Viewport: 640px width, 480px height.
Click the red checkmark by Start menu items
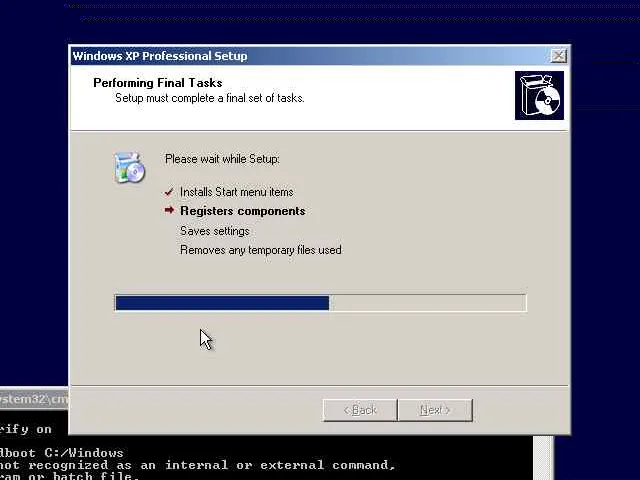[x=169, y=192]
